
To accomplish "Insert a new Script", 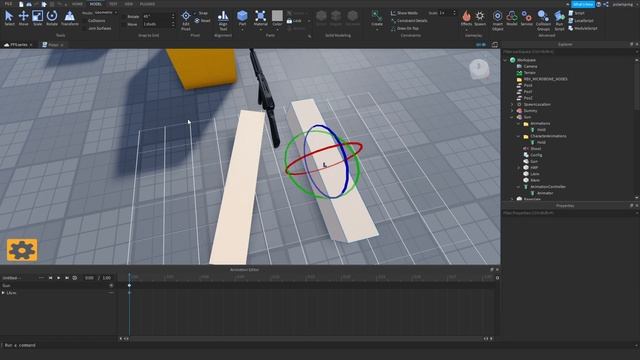I will [x=576, y=13].
